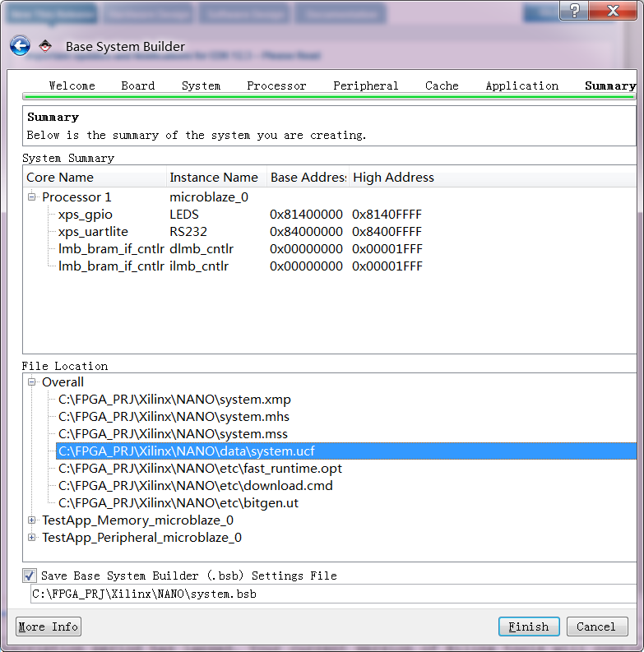Click the back arrow icon
Viewport: 644px width, 652px height.
[x=20, y=46]
